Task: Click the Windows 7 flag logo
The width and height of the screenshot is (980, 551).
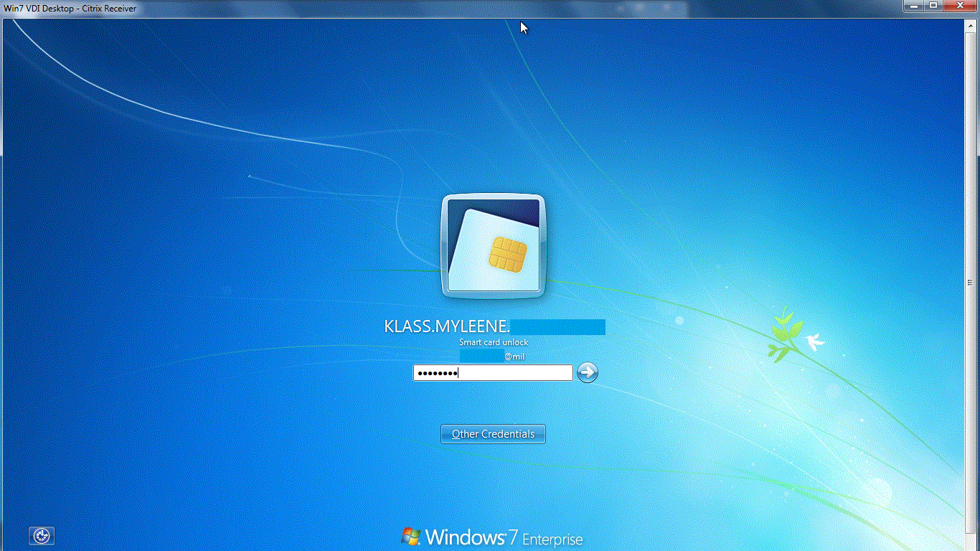Action: tap(411, 537)
